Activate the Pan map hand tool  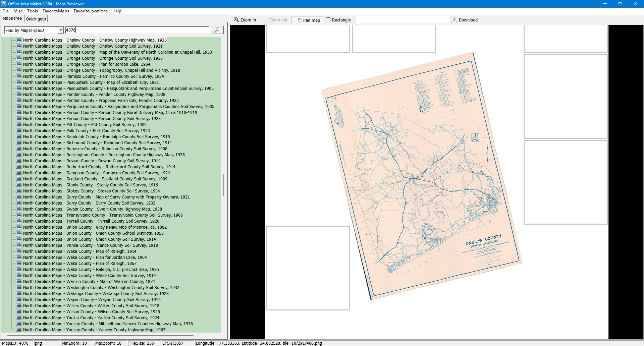(309, 20)
